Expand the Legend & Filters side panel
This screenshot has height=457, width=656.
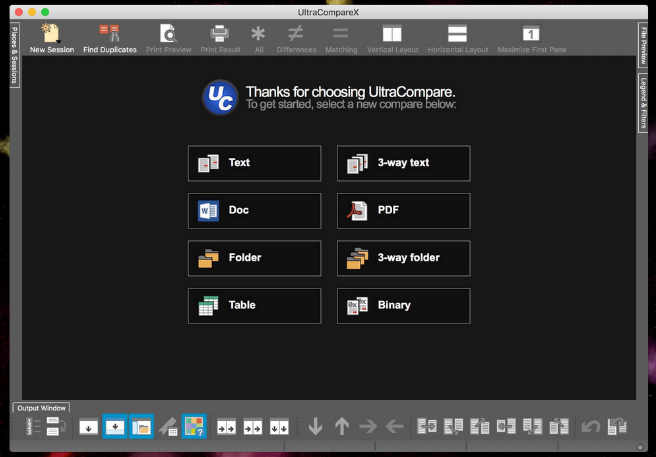(x=643, y=103)
